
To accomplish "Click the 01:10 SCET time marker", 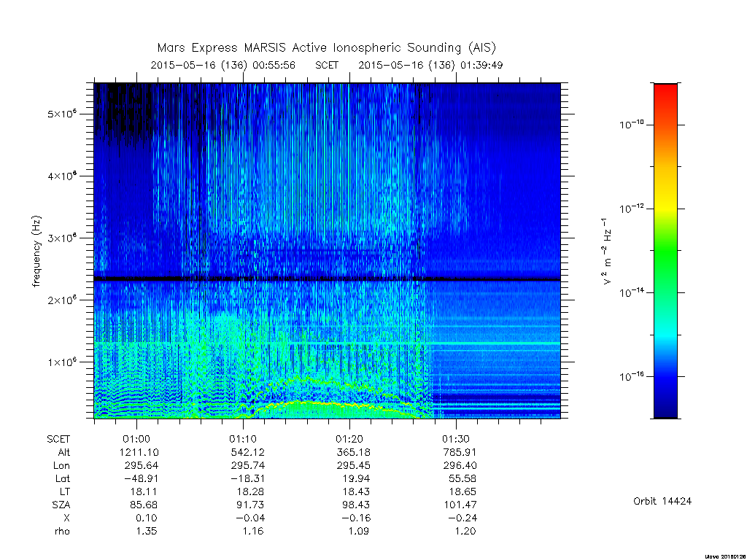I will click(x=243, y=438).
